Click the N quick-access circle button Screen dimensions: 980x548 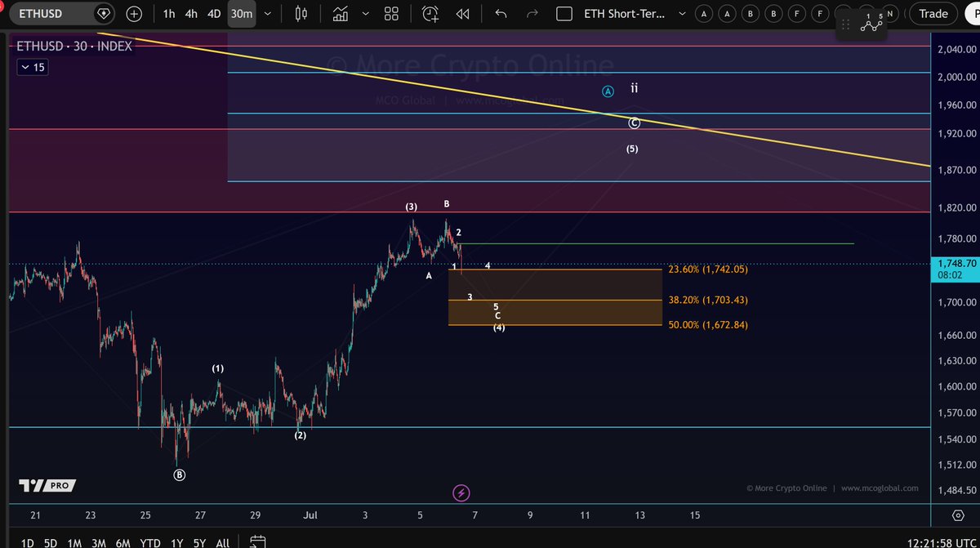coord(892,13)
